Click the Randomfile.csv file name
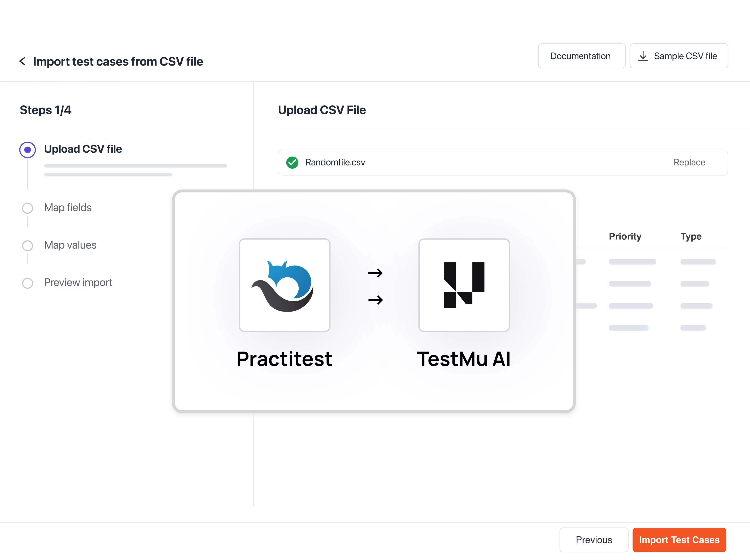This screenshot has height=560, width=750. coord(335,162)
